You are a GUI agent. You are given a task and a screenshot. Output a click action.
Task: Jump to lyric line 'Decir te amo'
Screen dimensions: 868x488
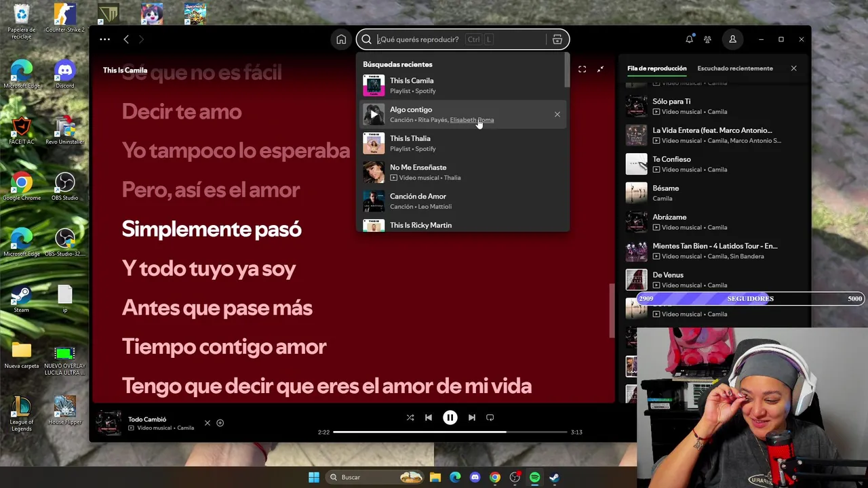(182, 112)
